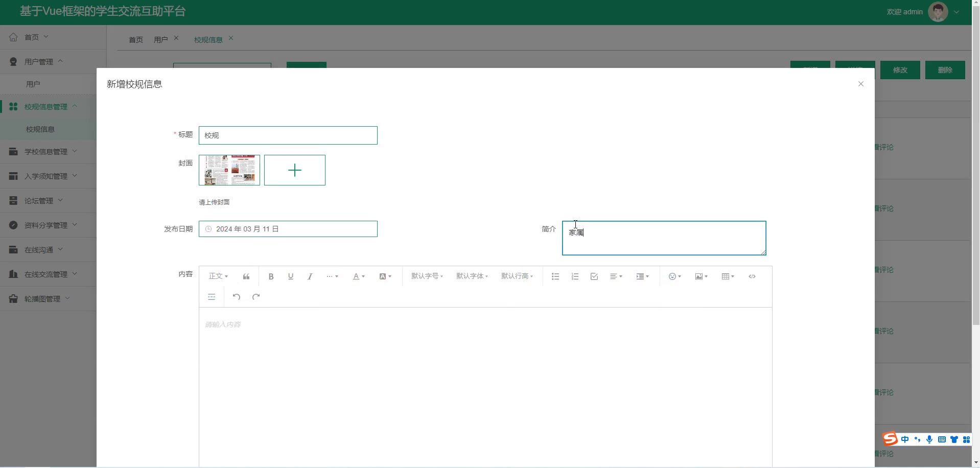Image resolution: width=980 pixels, height=468 pixels.
Task: Expand the 首页 sidebar menu
Action: pyautogui.click(x=53, y=37)
